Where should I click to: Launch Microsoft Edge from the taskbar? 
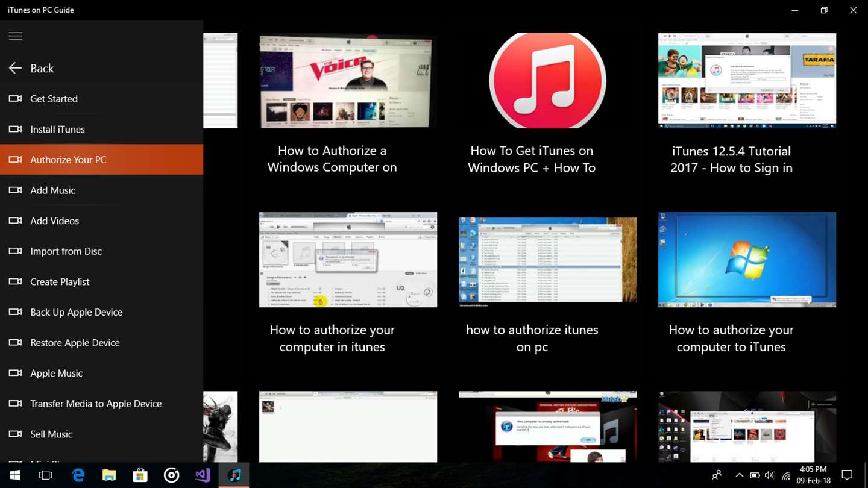pos(78,475)
